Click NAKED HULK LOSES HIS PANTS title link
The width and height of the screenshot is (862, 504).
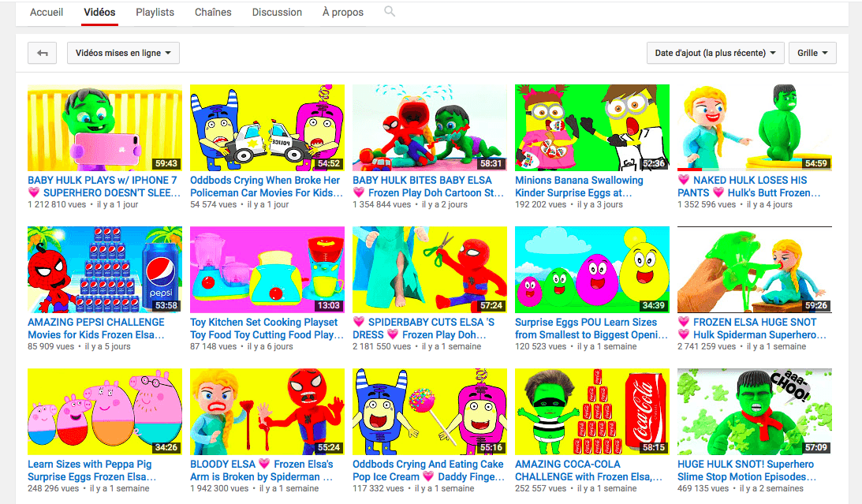(748, 186)
